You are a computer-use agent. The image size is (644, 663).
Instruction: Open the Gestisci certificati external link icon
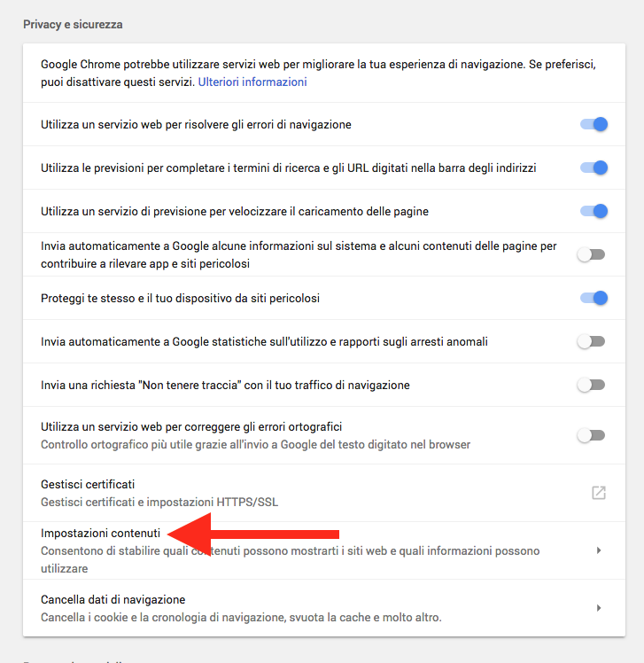(598, 493)
